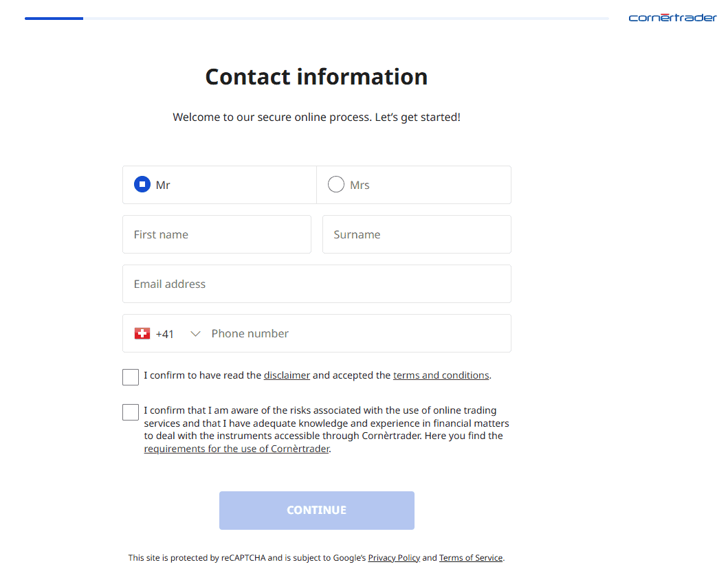728x571 pixels.
Task: Open Google's Terms of Service
Action: coord(471,557)
